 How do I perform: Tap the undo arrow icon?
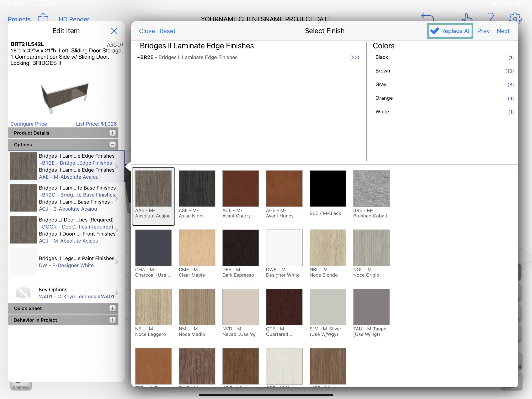tap(427, 17)
